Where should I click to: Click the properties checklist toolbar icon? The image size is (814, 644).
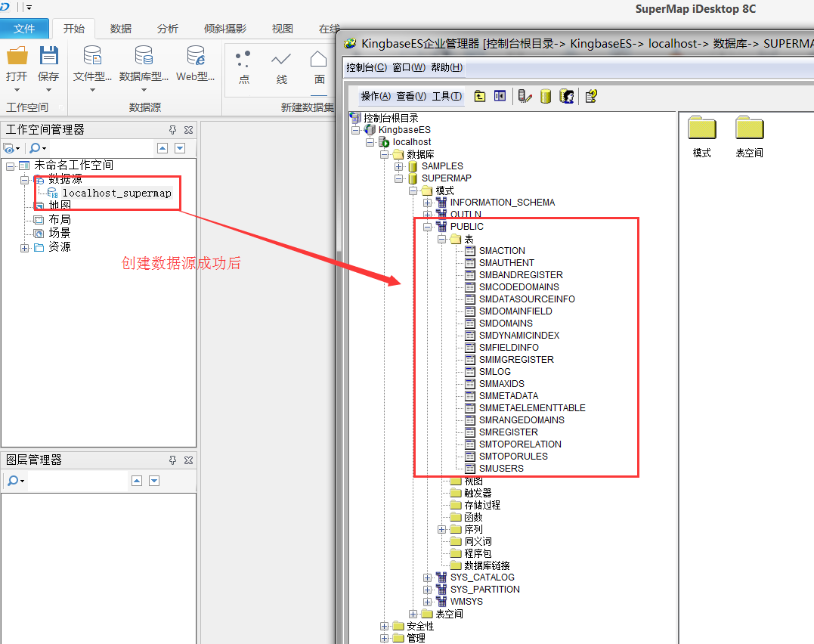click(591, 96)
